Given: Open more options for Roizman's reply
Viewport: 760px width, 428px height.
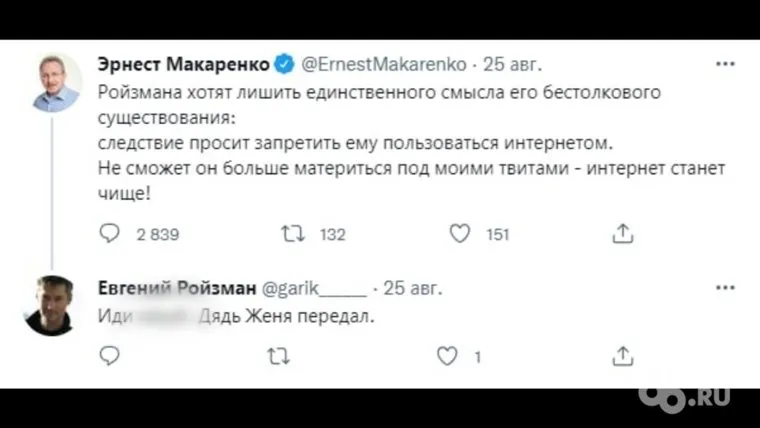Looking at the screenshot, I should (726, 288).
